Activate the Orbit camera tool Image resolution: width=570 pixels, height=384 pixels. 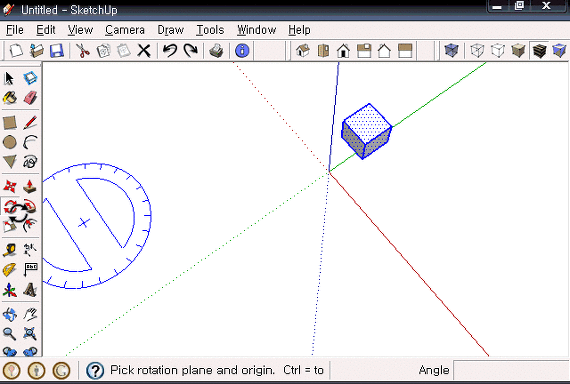(x=9, y=315)
